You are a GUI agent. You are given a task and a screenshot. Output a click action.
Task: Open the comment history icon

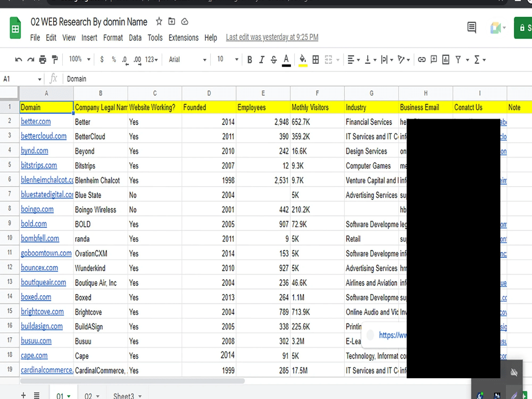tap(471, 28)
